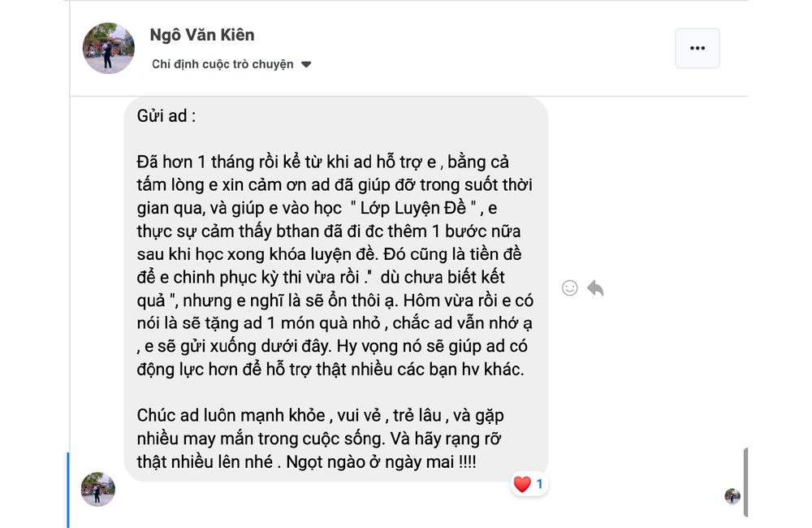Open the Chỉ định cuộc trò chuyện label
Screen dimensions: 812x528
click(x=222, y=64)
